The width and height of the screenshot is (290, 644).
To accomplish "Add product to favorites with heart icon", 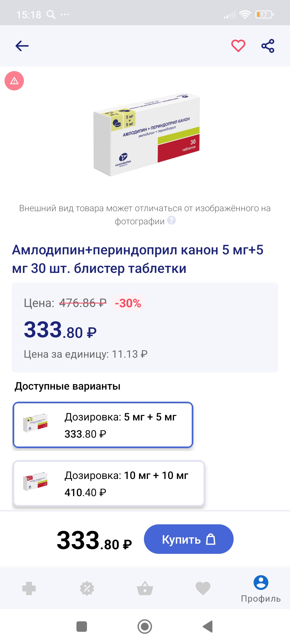I will 238,46.
